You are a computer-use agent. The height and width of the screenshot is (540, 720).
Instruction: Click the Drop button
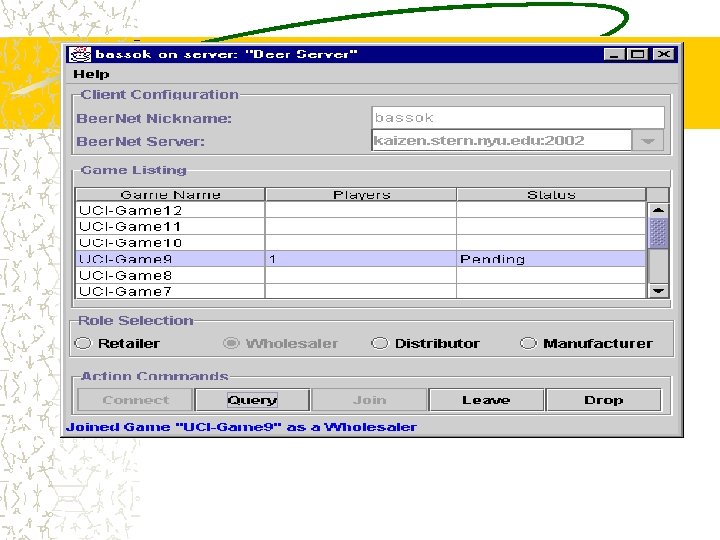603,400
